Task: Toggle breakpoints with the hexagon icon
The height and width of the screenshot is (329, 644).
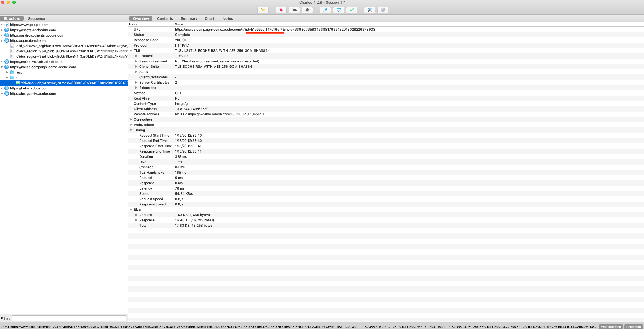Action: click(x=307, y=10)
